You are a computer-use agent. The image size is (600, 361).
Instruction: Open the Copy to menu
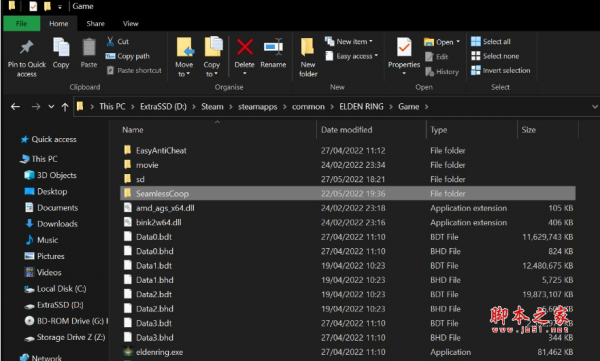(212, 57)
